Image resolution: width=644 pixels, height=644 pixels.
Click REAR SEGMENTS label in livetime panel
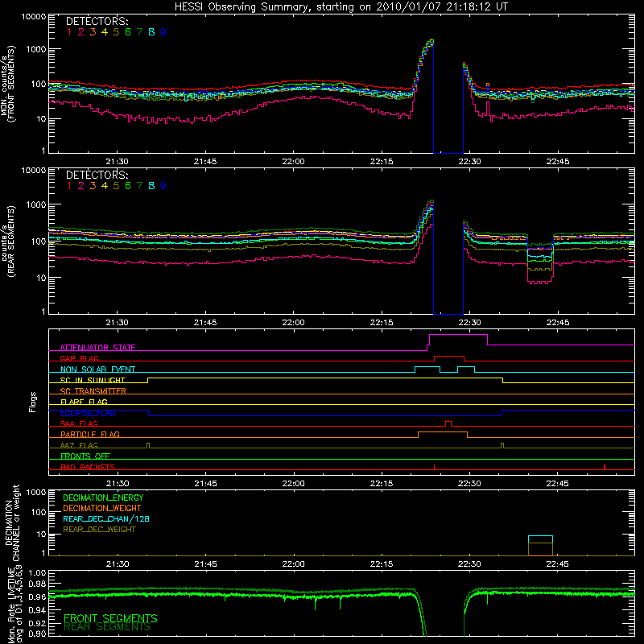tap(107, 627)
